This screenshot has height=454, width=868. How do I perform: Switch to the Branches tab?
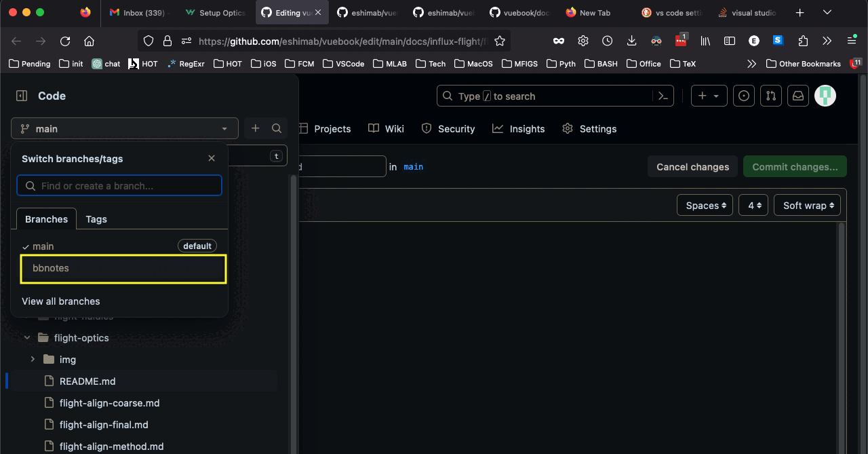[46, 219]
